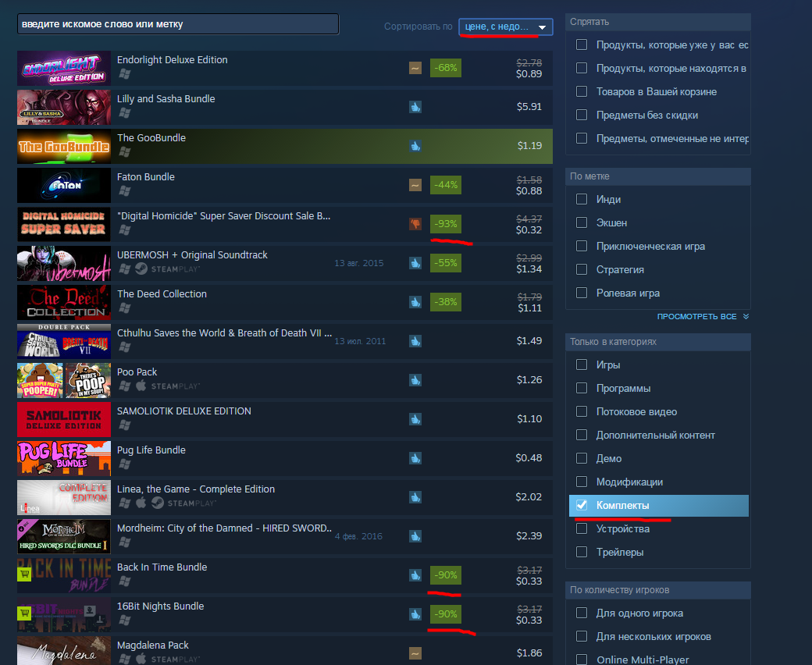Click the -93% discount badge
The width and height of the screenshot is (812, 665).
click(445, 224)
